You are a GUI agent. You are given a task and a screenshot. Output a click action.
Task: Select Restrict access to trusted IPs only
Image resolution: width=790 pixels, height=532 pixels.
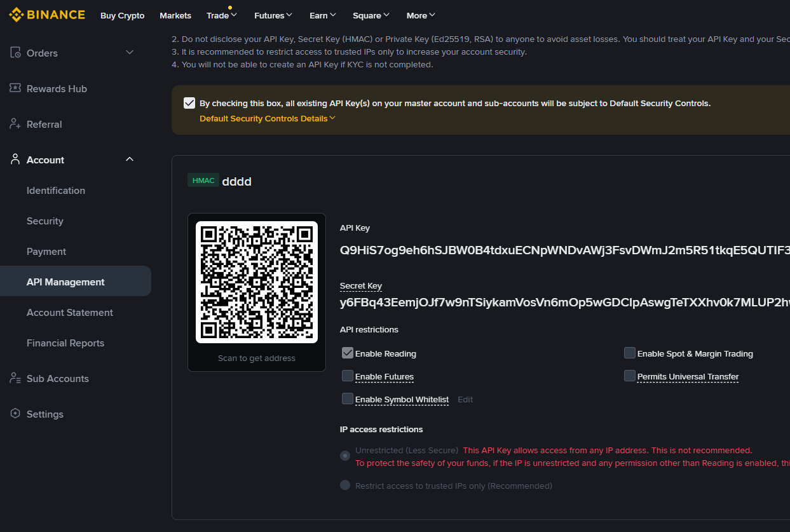coord(345,486)
